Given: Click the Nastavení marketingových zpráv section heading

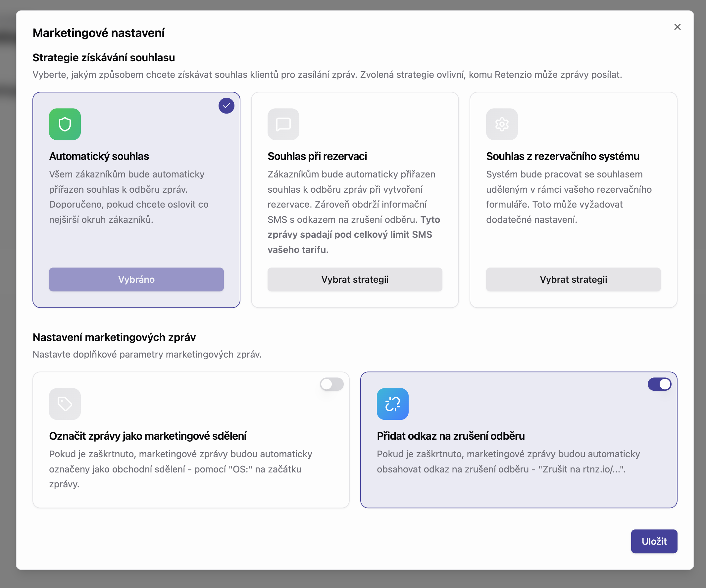Looking at the screenshot, I should point(114,337).
